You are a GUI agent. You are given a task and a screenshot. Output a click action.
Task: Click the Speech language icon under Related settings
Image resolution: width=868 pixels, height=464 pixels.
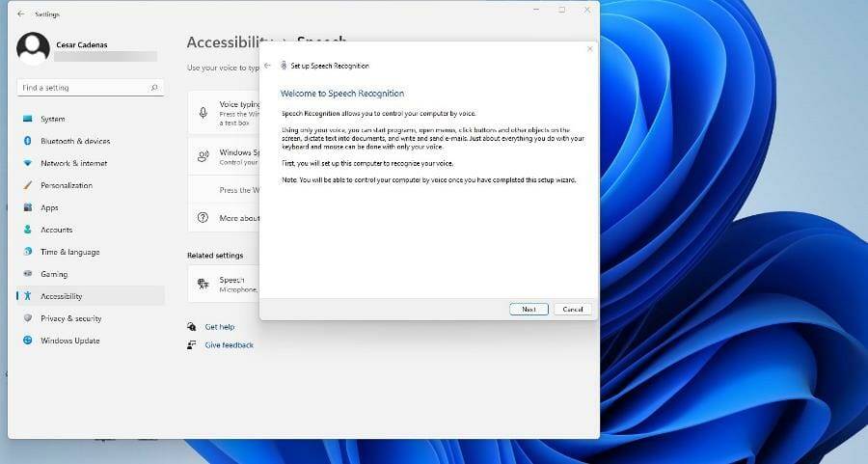[x=203, y=284]
